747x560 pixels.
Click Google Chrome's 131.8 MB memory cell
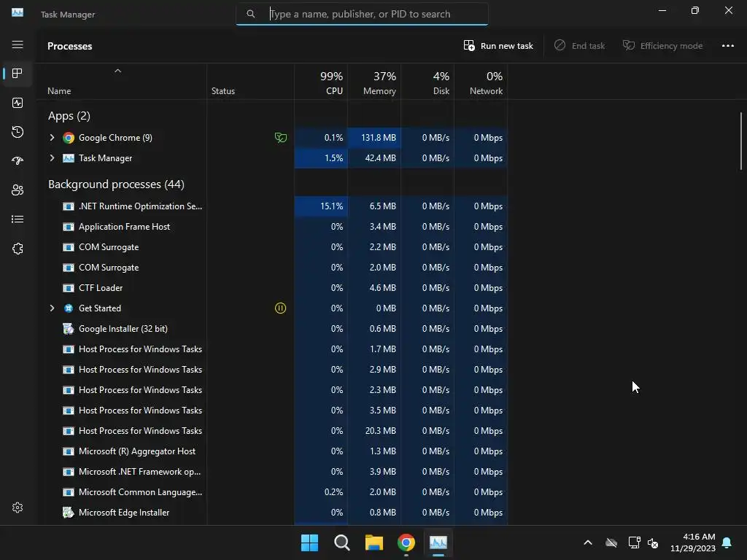(x=374, y=138)
